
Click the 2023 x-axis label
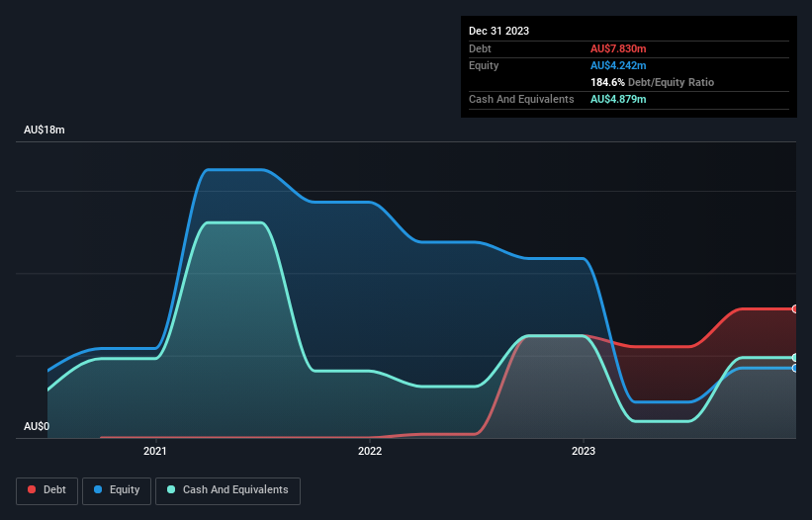tap(584, 451)
